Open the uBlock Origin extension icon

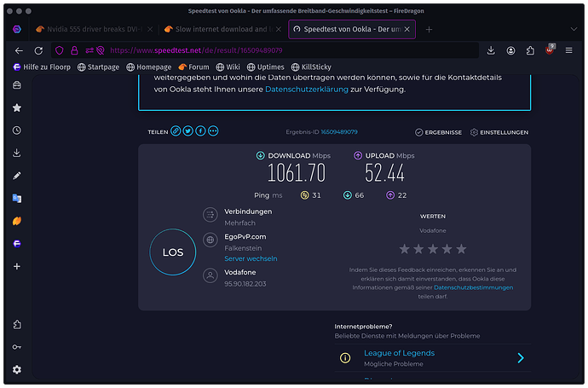(550, 50)
